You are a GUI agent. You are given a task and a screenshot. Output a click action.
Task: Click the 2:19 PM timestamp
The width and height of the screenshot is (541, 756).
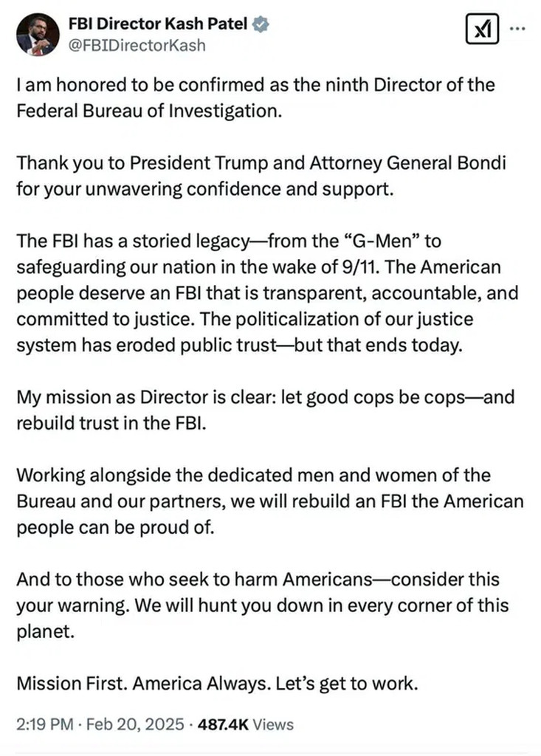41,724
